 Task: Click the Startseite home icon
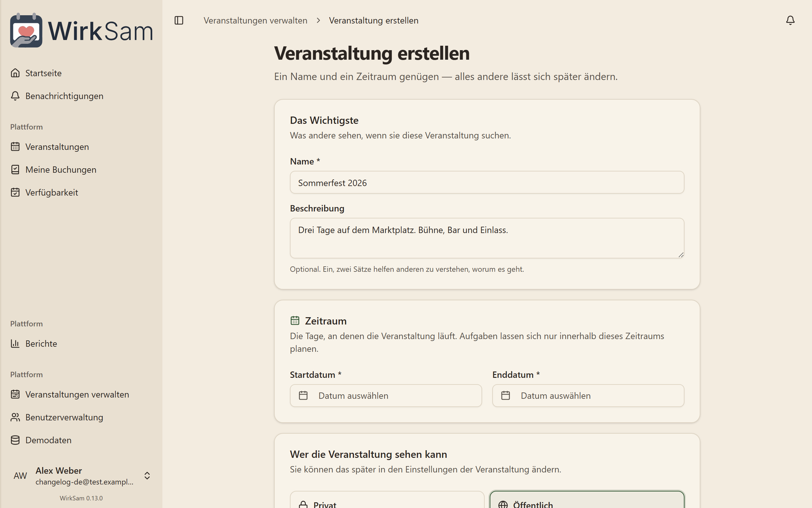click(x=15, y=73)
